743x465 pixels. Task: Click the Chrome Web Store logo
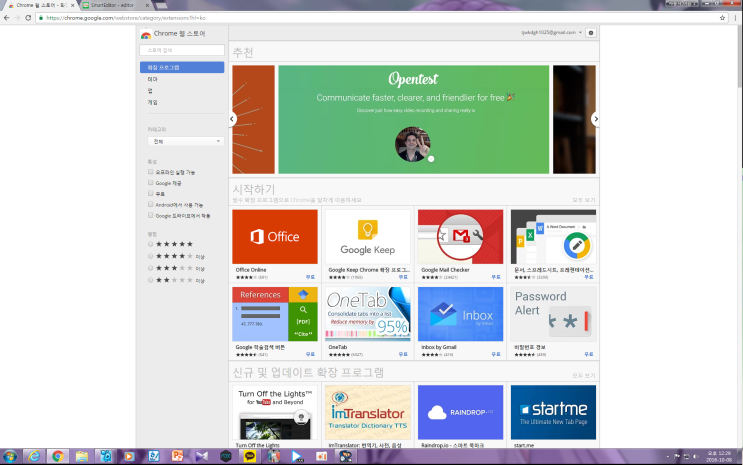pyautogui.click(x=146, y=34)
